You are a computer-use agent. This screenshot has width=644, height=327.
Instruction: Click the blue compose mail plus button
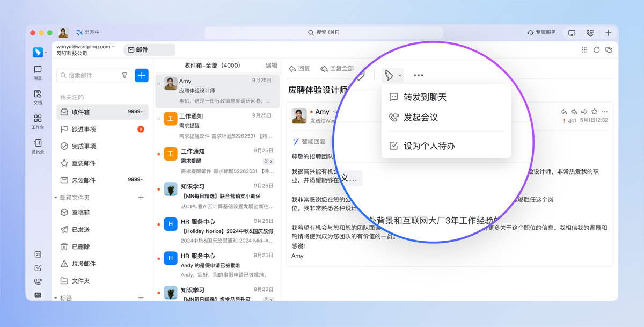[x=142, y=76]
